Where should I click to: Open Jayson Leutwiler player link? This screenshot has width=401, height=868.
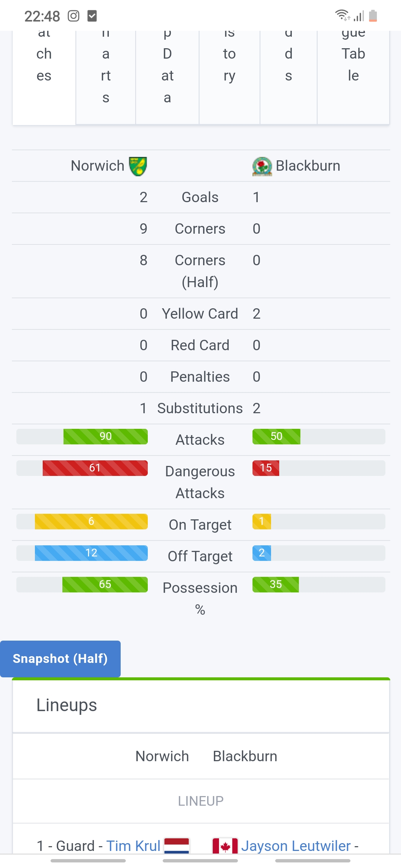[296, 846]
